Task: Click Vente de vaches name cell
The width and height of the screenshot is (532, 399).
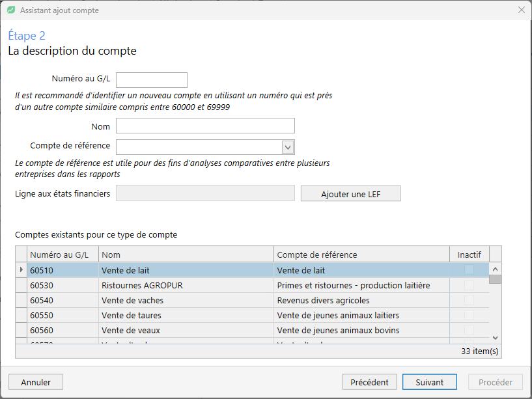Action: point(186,300)
